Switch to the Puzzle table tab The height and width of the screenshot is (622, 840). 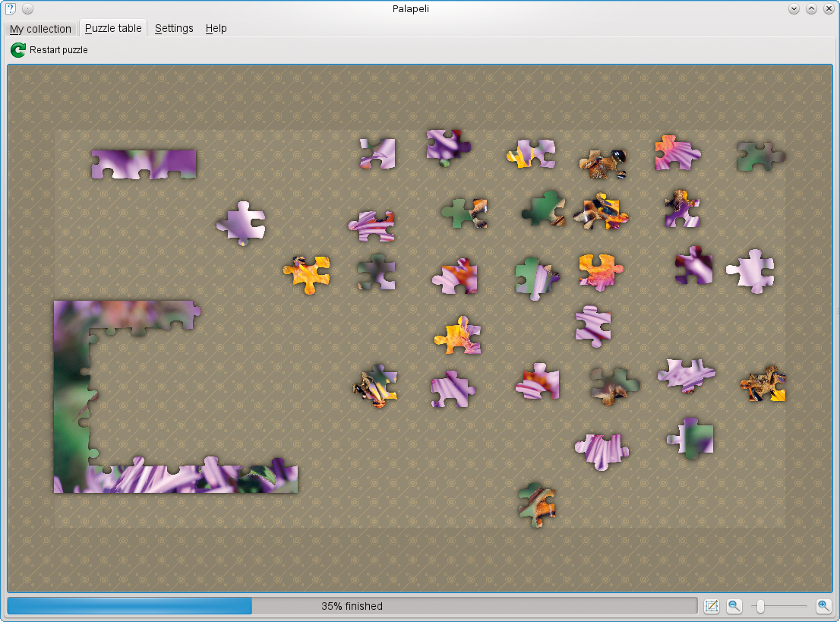113,28
